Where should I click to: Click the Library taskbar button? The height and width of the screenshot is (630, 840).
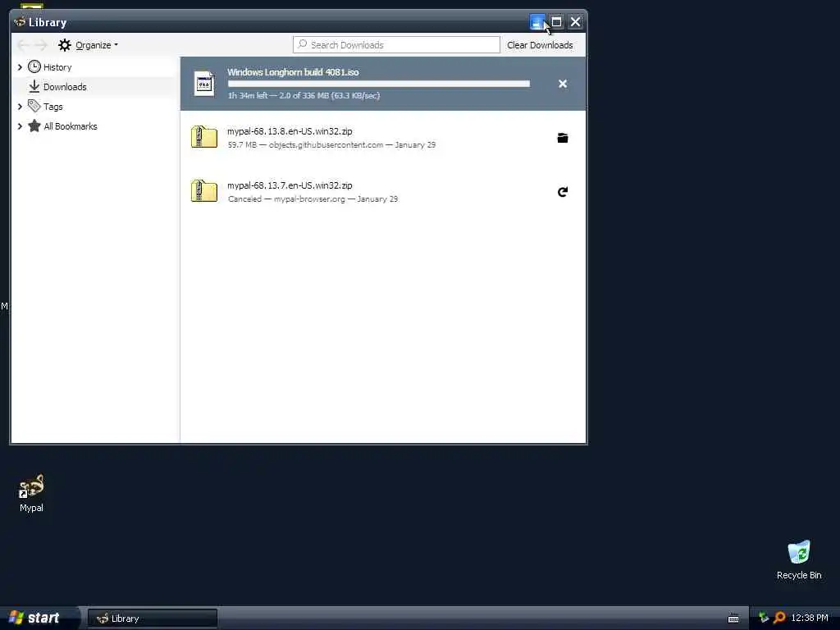(153, 619)
